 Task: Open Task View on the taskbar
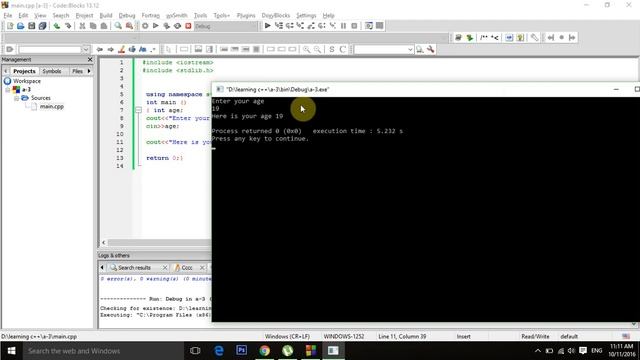[x=195, y=351]
